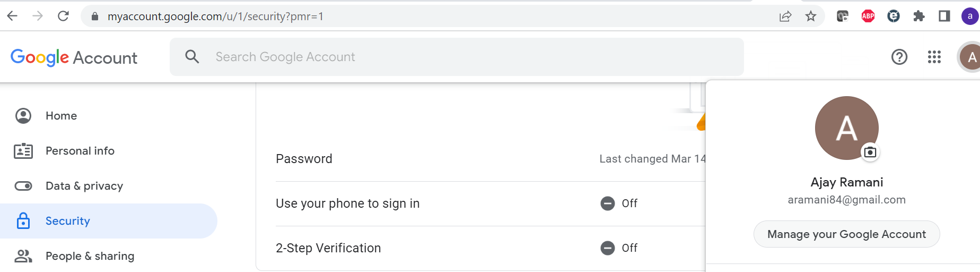Image resolution: width=980 pixels, height=272 pixels.
Task: Open the browser extensions puzzle icon
Action: click(x=919, y=16)
